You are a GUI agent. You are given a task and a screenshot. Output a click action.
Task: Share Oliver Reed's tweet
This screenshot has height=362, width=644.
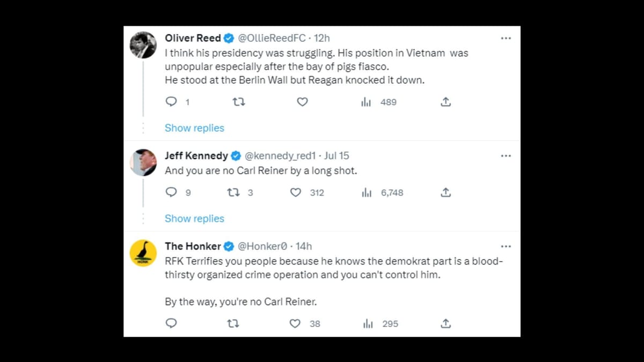pyautogui.click(x=445, y=101)
